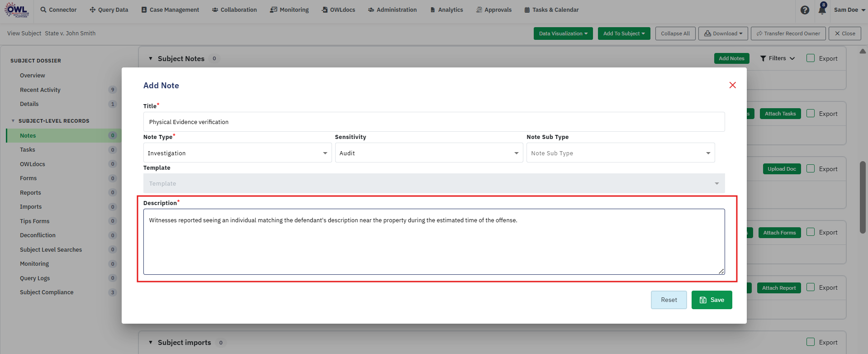The width and height of the screenshot is (868, 354).
Task: Select Forms in sidebar
Action: point(28,178)
